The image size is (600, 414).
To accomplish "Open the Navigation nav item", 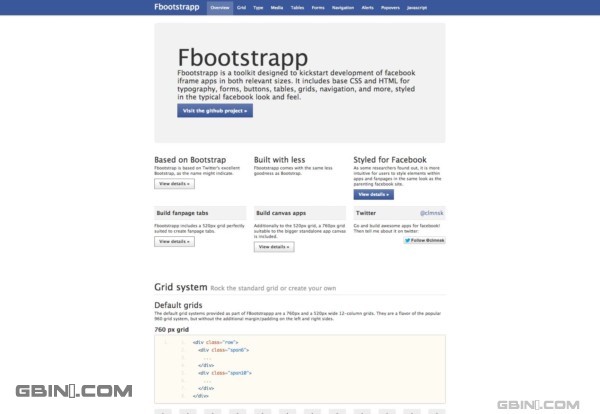I will [343, 7].
